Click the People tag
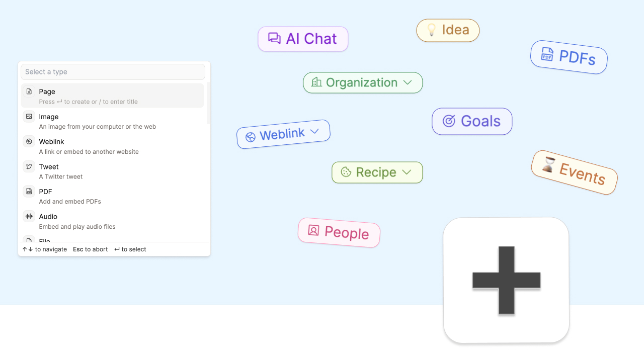 click(339, 232)
